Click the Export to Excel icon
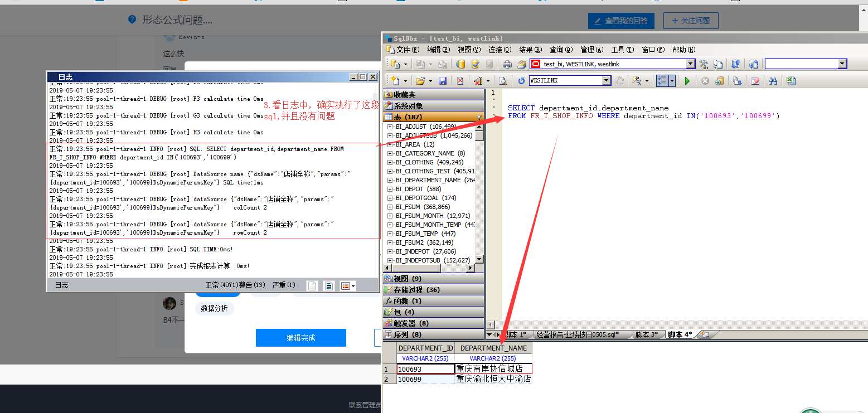 point(791,81)
